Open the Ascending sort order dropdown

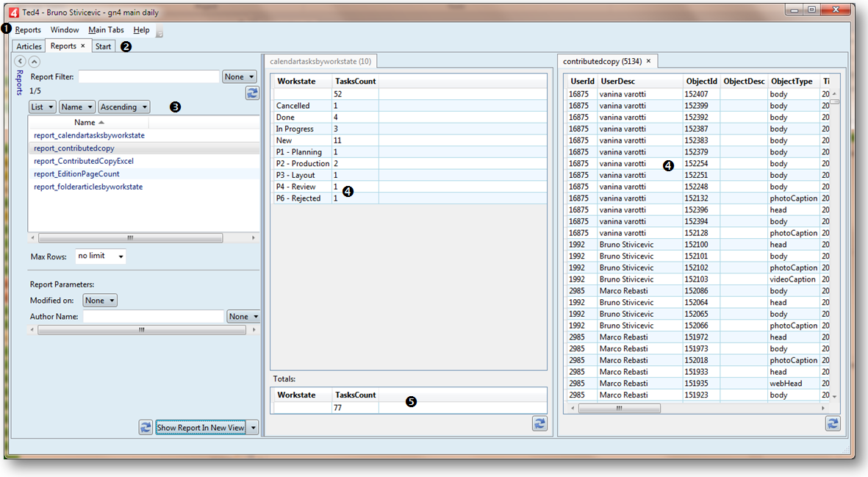(124, 107)
